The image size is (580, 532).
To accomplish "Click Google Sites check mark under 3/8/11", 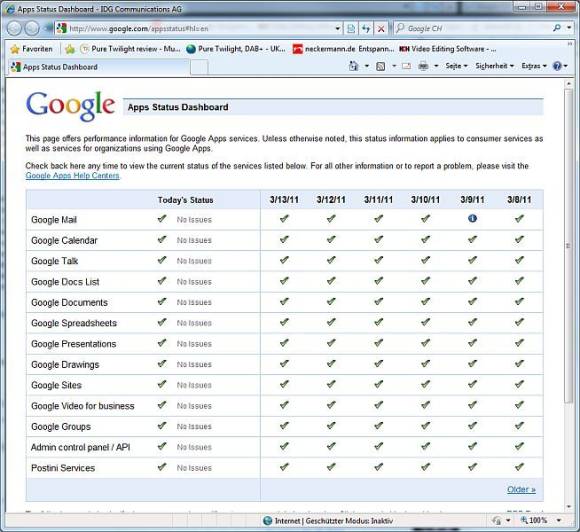I will [x=519, y=384].
